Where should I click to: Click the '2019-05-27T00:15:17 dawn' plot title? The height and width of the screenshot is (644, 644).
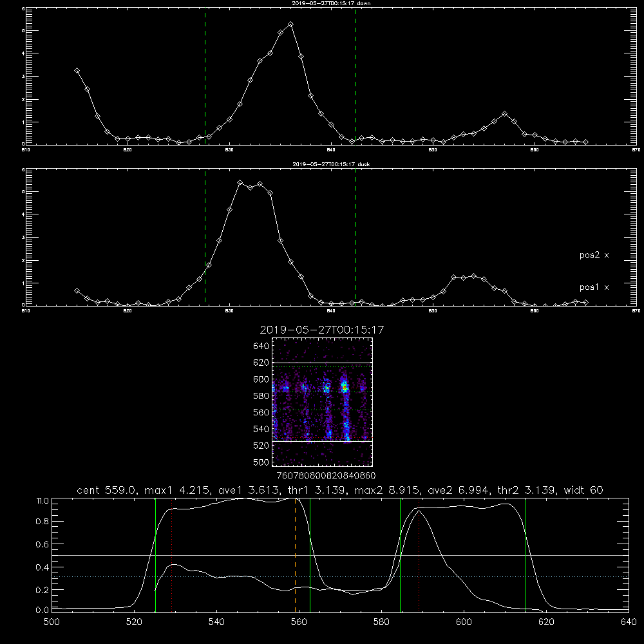[331, 3]
